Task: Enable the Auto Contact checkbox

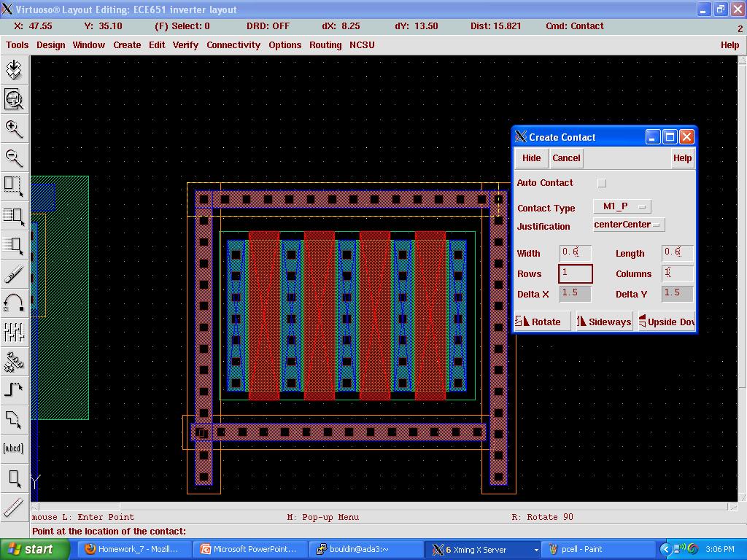Action: 602,183
